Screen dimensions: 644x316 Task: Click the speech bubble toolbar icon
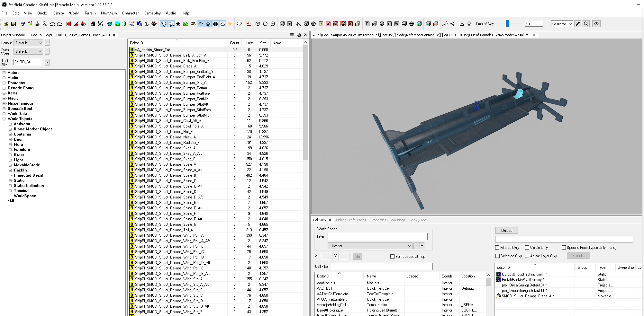(x=239, y=24)
